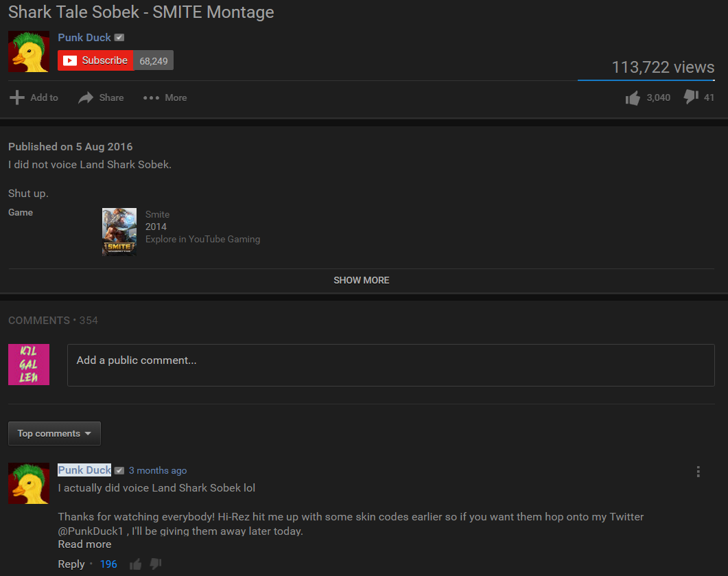
Task: Open the Smite game title link
Action: 157,215
